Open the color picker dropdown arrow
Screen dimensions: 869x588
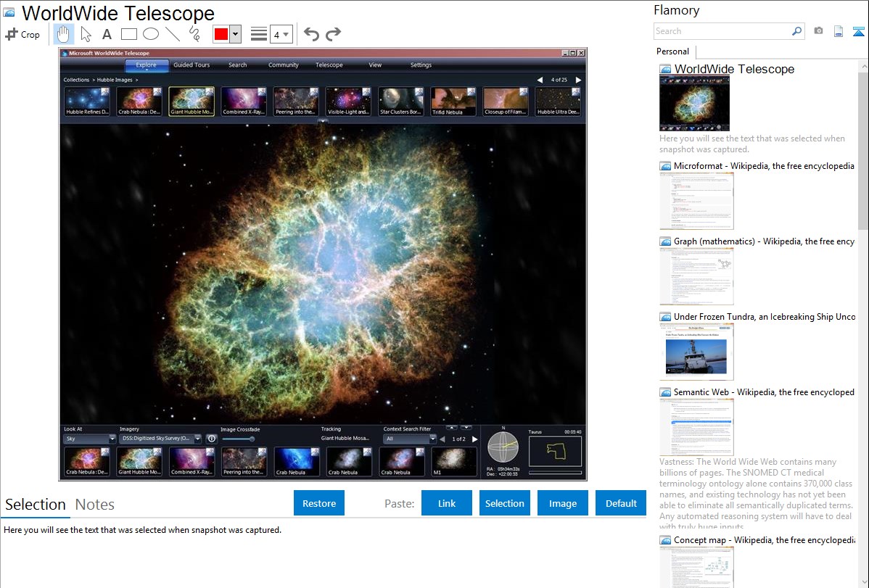pos(236,34)
